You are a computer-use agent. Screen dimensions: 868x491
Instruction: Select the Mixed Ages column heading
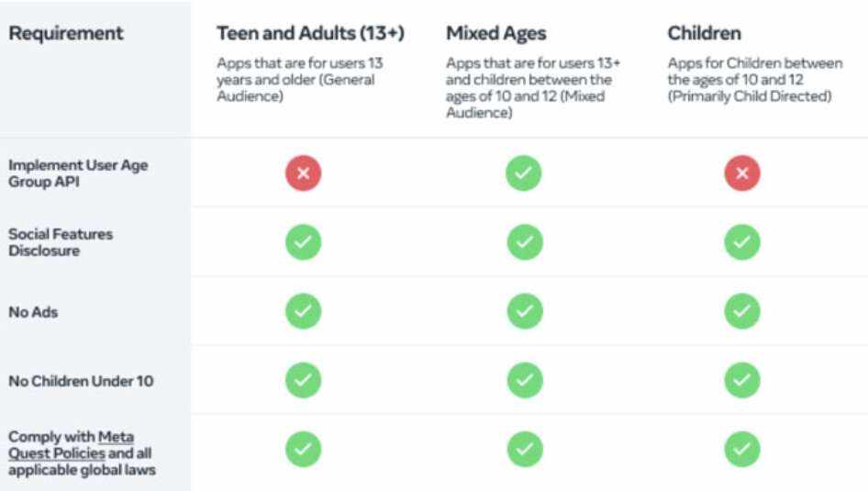[x=495, y=34]
